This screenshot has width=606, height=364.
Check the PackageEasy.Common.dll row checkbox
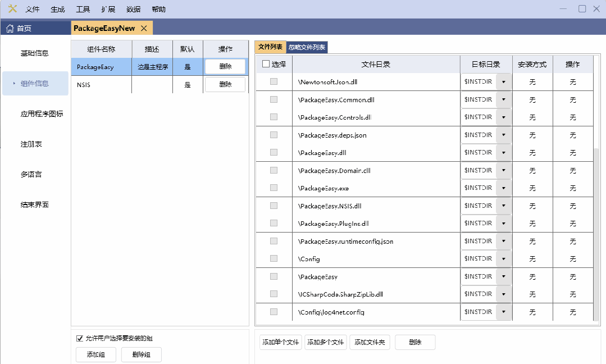pos(274,99)
